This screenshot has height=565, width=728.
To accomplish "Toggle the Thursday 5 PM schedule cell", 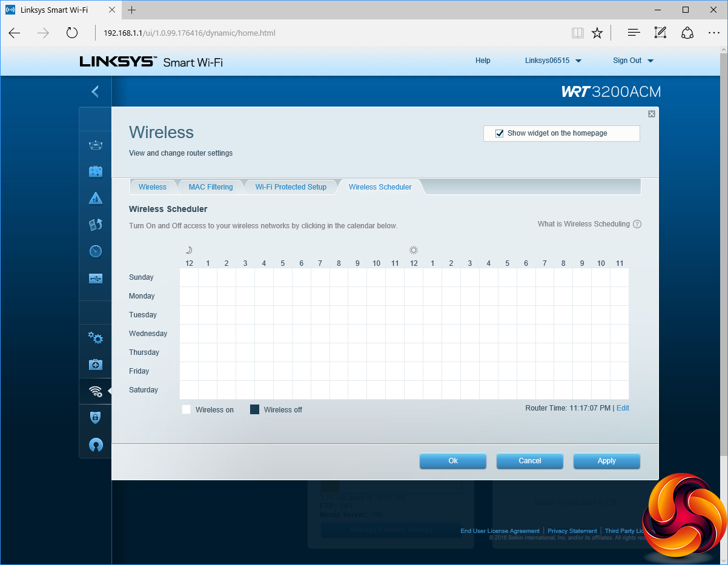I will tap(508, 352).
